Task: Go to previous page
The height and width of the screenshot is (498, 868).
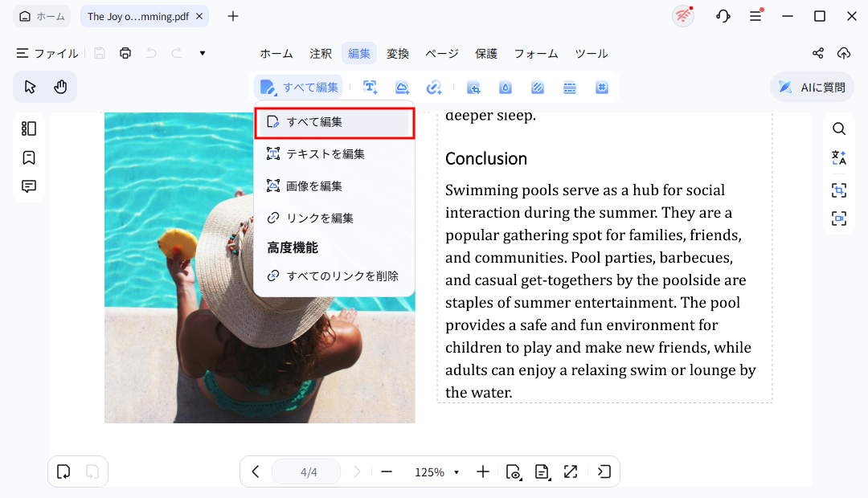Action: 256,471
